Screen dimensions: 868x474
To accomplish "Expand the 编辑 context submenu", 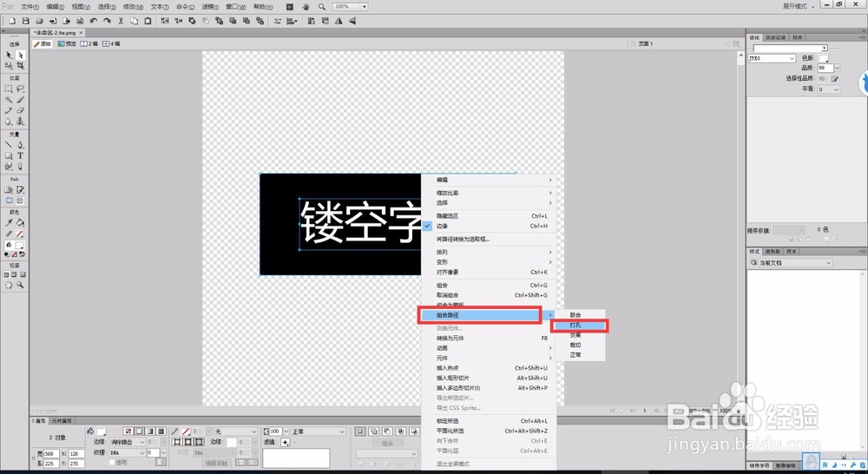I will click(486, 180).
